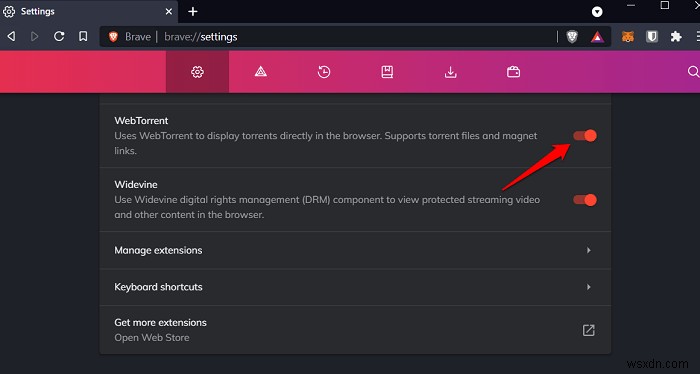Bookmark this page with bookmark icon
The image size is (700, 374).
click(83, 36)
